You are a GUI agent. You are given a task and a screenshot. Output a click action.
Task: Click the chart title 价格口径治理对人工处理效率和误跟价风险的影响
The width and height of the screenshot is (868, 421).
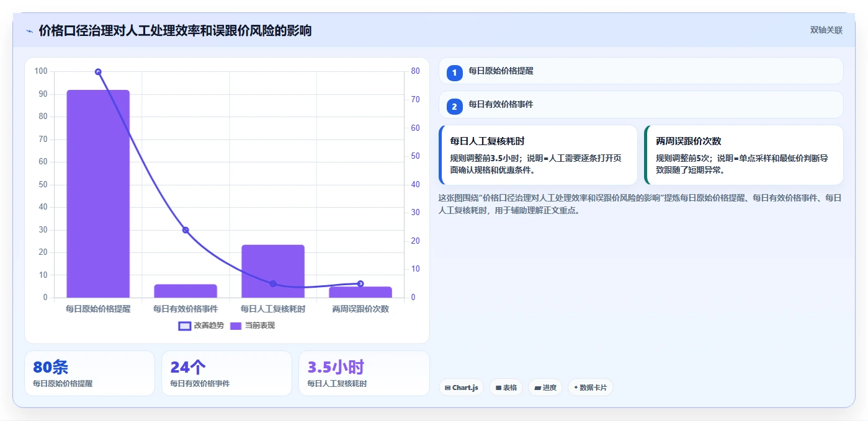click(x=175, y=30)
